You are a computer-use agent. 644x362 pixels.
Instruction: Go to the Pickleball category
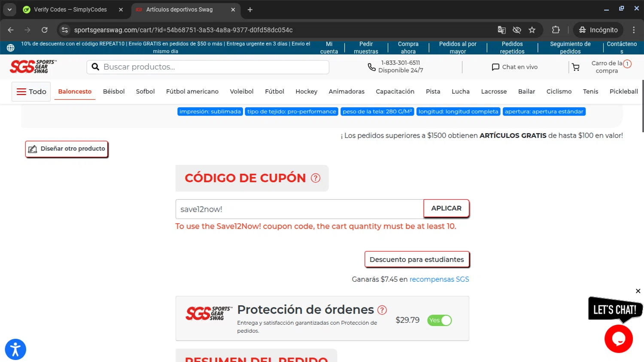[x=624, y=91]
